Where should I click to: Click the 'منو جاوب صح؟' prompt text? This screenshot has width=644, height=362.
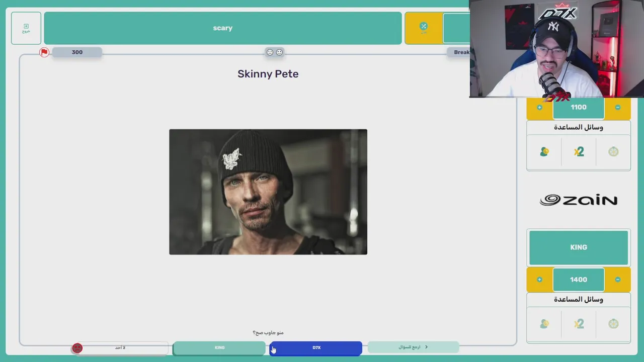[x=268, y=333]
